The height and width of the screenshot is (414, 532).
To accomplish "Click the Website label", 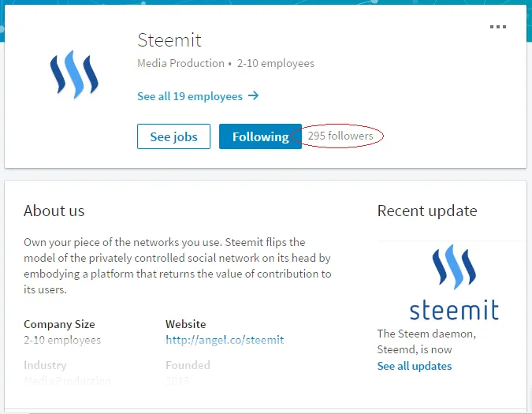I will click(185, 324).
